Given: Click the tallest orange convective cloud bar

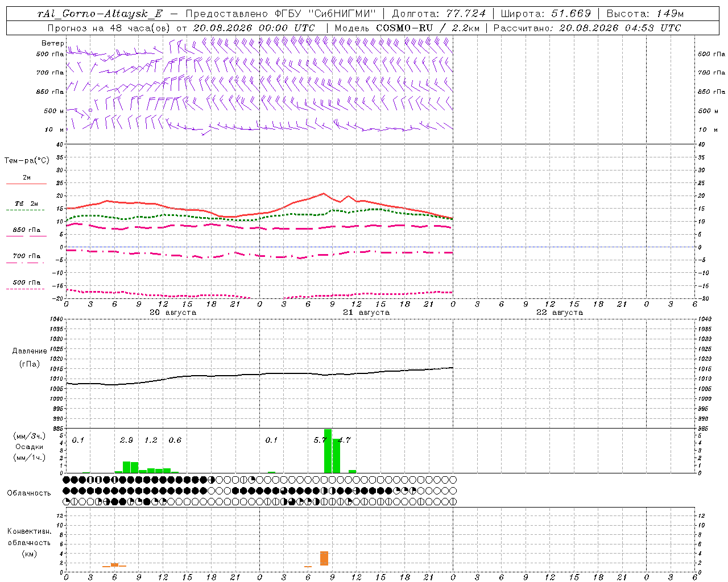Looking at the screenshot, I should [x=324, y=558].
